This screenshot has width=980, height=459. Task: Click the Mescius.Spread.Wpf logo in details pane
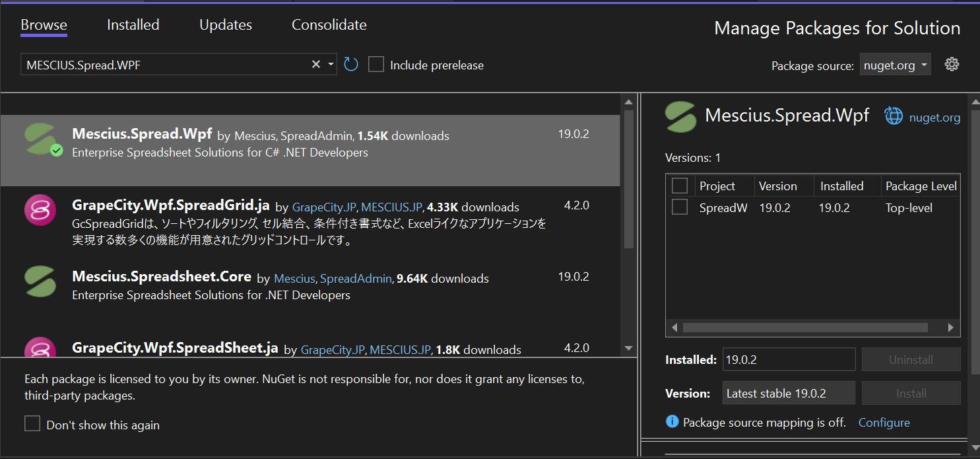coord(681,116)
